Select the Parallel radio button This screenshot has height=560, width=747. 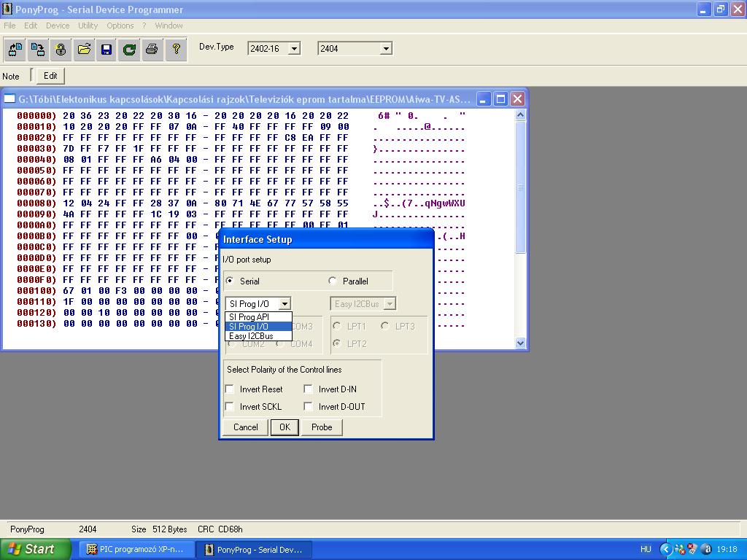tap(333, 281)
